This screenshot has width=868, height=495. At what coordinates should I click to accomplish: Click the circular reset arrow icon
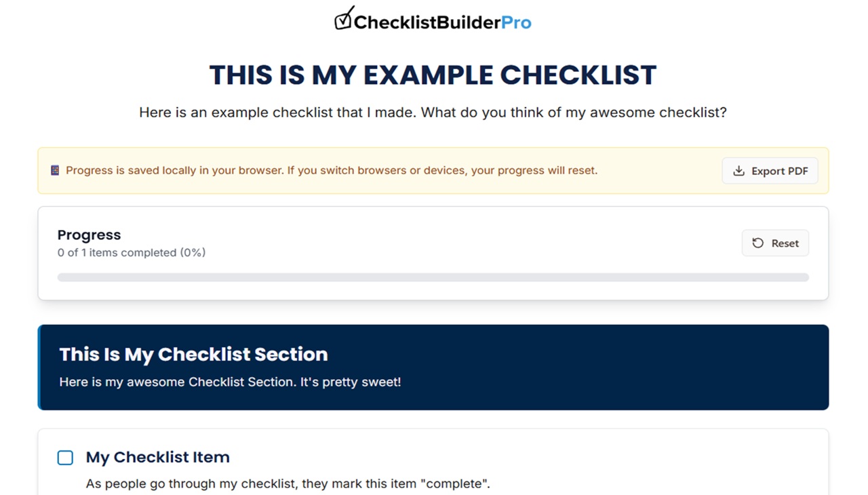click(759, 243)
